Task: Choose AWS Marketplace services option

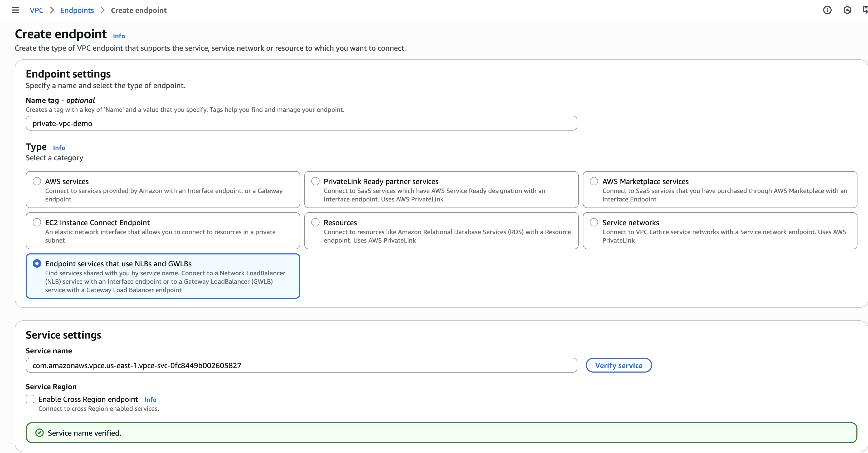Action: click(594, 181)
